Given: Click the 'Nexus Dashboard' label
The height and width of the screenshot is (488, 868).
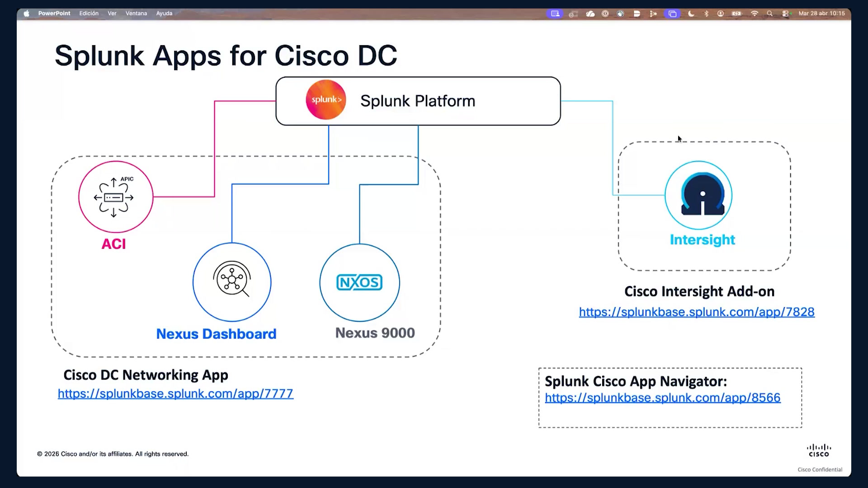Looking at the screenshot, I should click(x=216, y=334).
